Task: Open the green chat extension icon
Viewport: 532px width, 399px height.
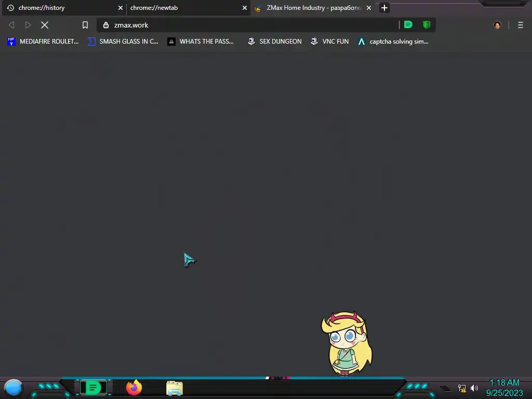Action: point(408,25)
